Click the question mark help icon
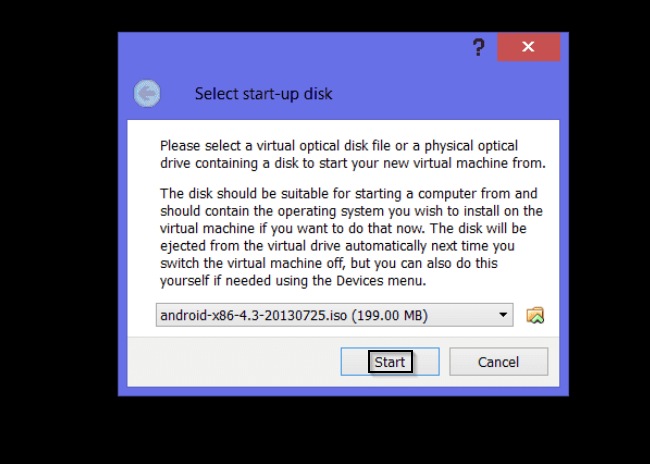The height and width of the screenshot is (464, 650). coord(479,47)
